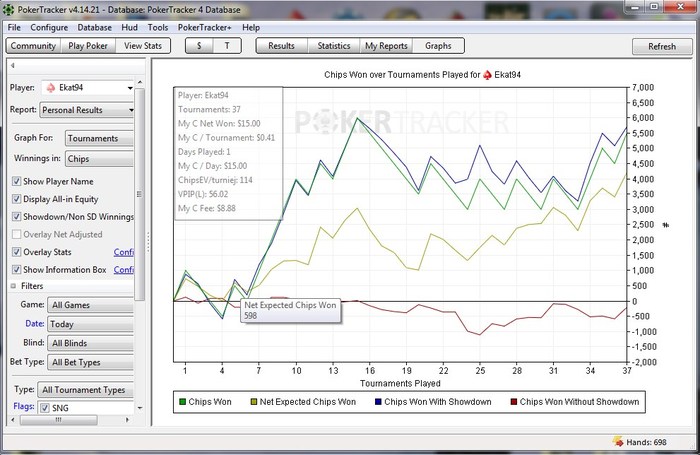Select the $ cash games button
Viewport: 700px width, 455px height.
[199, 46]
